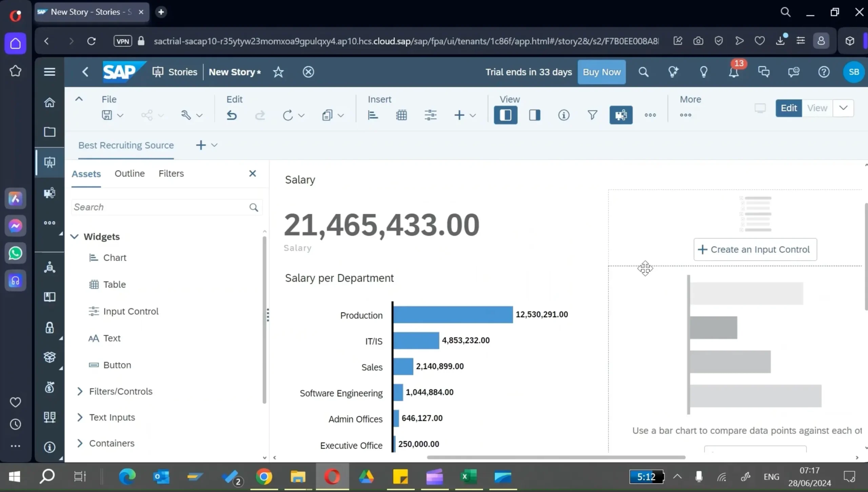Click the Undo arrow icon
The image size is (868, 492).
coord(232,115)
